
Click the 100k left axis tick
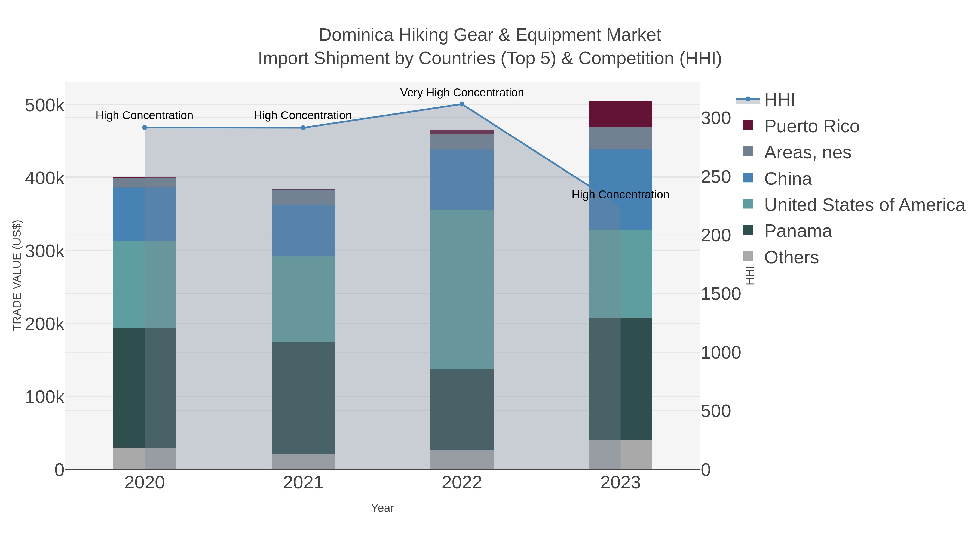coord(45,397)
